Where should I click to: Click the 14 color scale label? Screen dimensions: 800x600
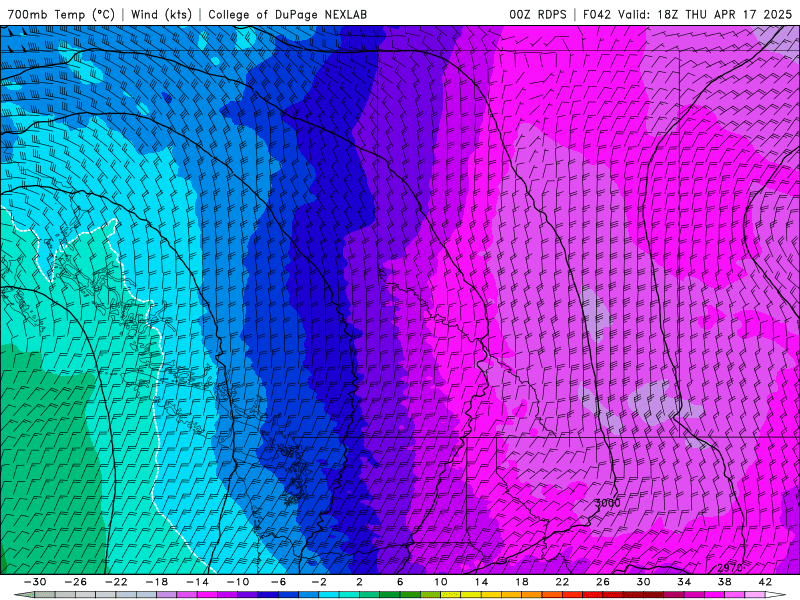pos(481,582)
